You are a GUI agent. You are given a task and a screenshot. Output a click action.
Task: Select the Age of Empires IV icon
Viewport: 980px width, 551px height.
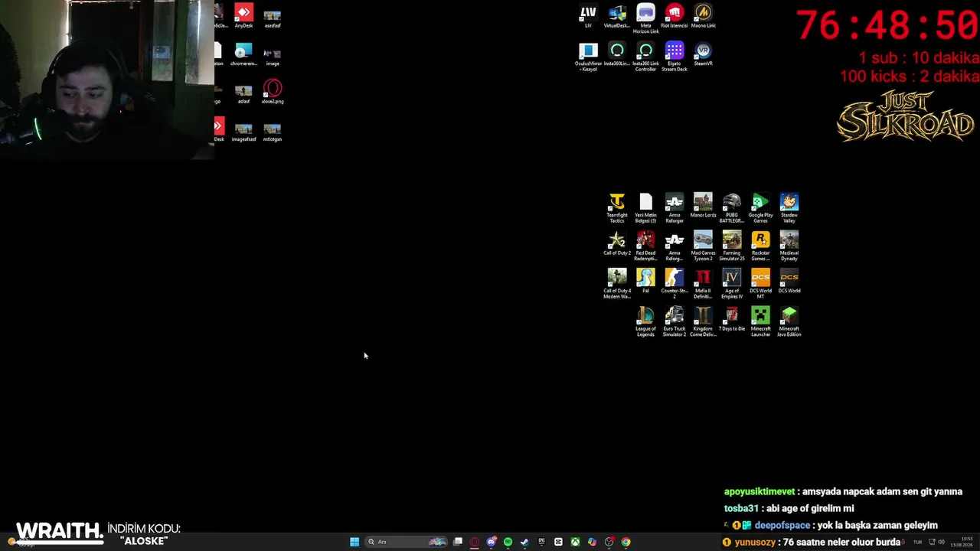[x=732, y=284]
